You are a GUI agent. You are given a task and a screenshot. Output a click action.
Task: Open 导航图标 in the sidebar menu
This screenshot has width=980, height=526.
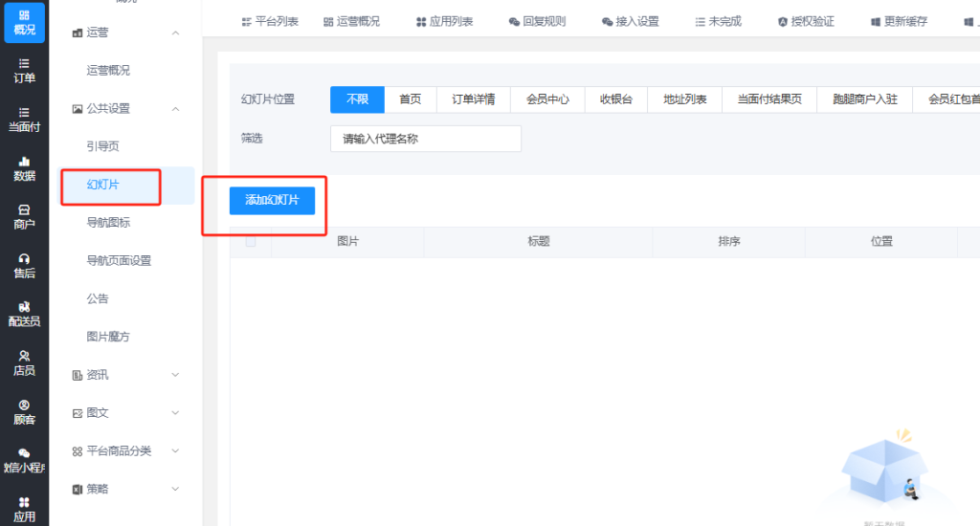click(x=108, y=223)
